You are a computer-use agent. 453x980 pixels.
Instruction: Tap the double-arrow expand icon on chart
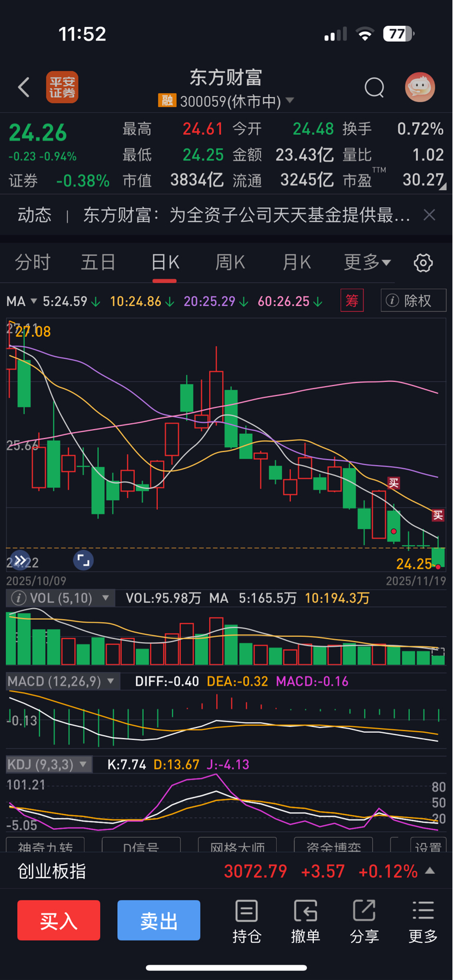20,561
